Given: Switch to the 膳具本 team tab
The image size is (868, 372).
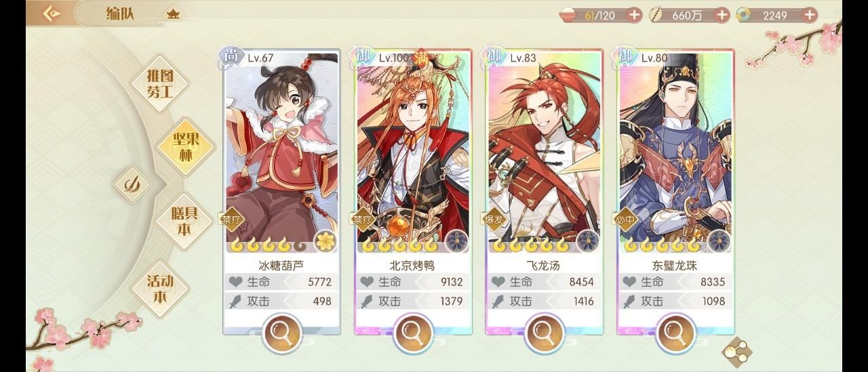Looking at the screenshot, I should coord(183,221).
